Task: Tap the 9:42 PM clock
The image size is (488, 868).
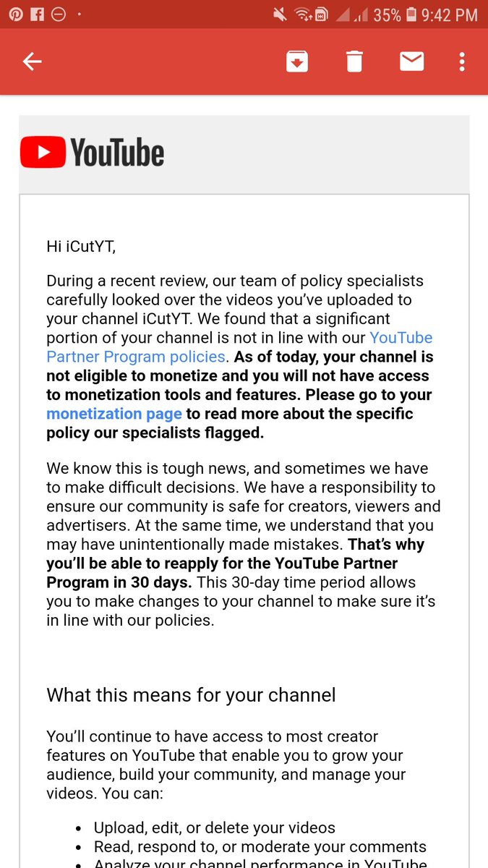Action: tap(451, 14)
